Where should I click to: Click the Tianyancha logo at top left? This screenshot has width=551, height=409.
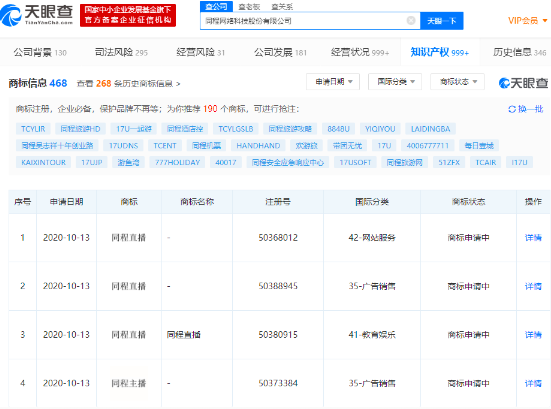(x=37, y=15)
